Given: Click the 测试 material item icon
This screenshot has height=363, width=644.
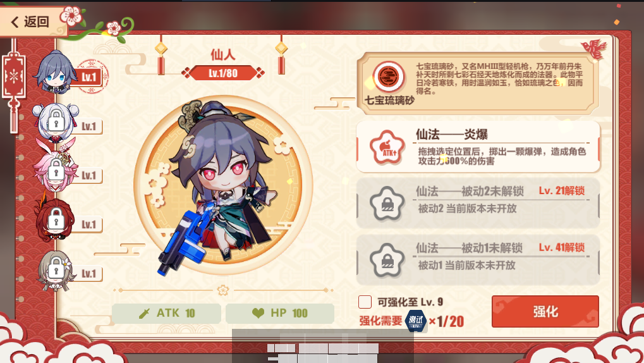Looking at the screenshot, I should tap(416, 321).
